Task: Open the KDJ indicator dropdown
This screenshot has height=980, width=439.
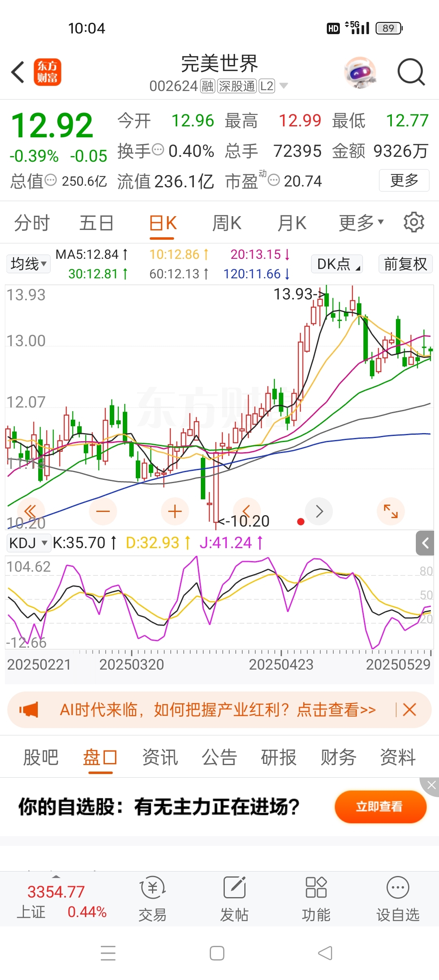Action: (28, 543)
